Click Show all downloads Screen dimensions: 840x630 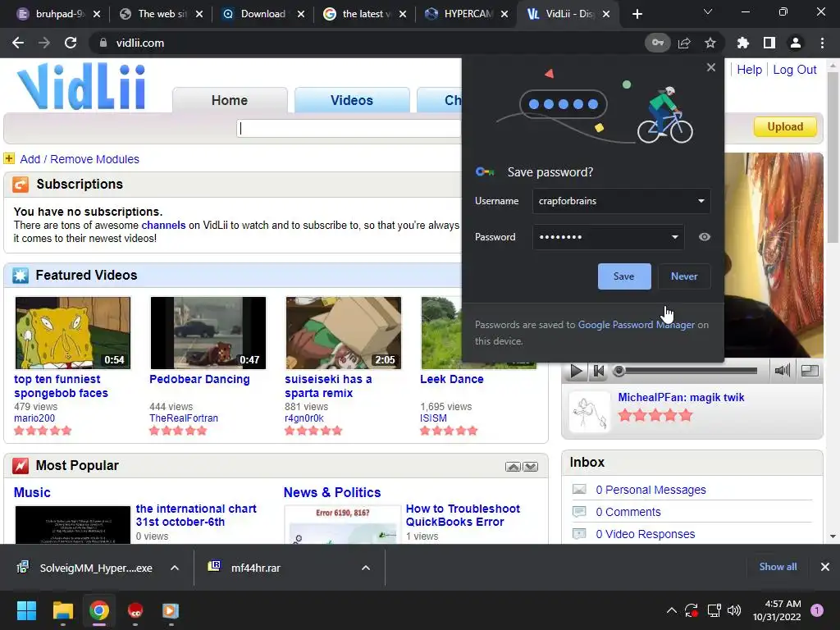[x=778, y=567]
